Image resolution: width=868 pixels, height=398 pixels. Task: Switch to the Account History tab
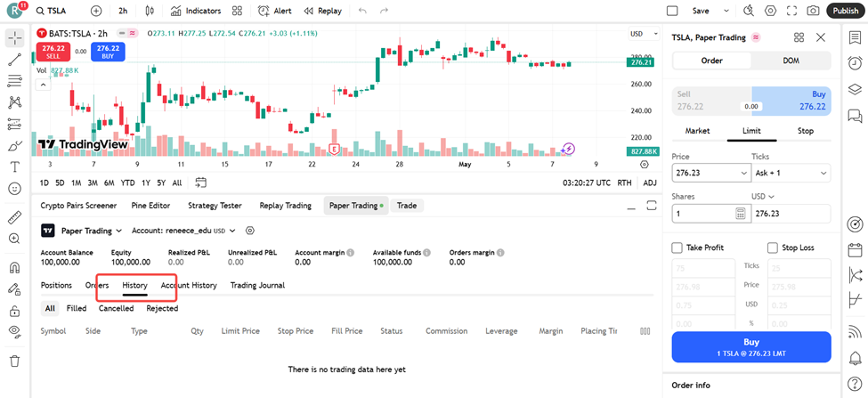point(189,285)
